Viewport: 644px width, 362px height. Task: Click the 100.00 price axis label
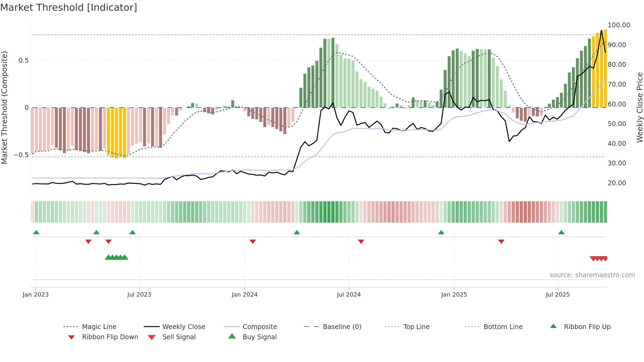click(x=619, y=25)
